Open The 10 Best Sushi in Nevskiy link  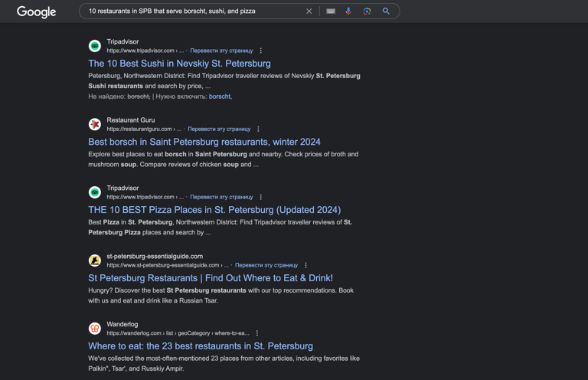pos(179,64)
